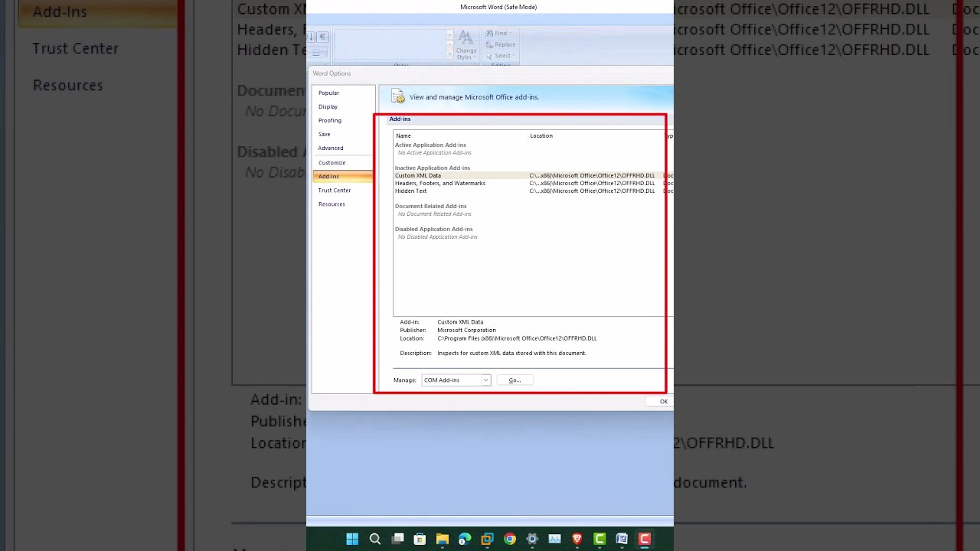Toggle the Show/Hide paragraph marks ribbon icon
This screenshot has height=551, width=980.
pyautogui.click(x=322, y=37)
